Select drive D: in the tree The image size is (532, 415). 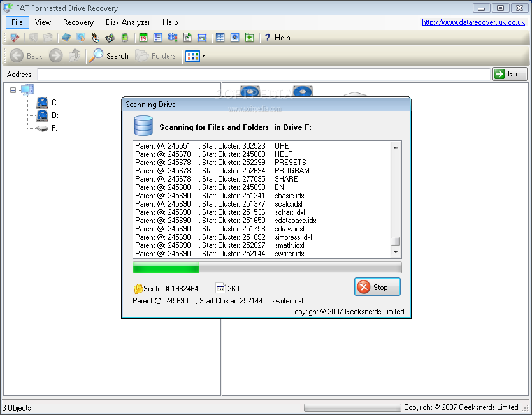47,115
